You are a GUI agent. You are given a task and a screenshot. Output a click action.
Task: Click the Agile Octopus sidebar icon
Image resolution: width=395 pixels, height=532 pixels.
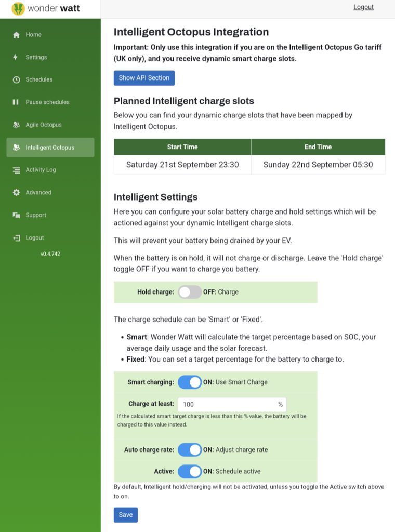tap(16, 125)
